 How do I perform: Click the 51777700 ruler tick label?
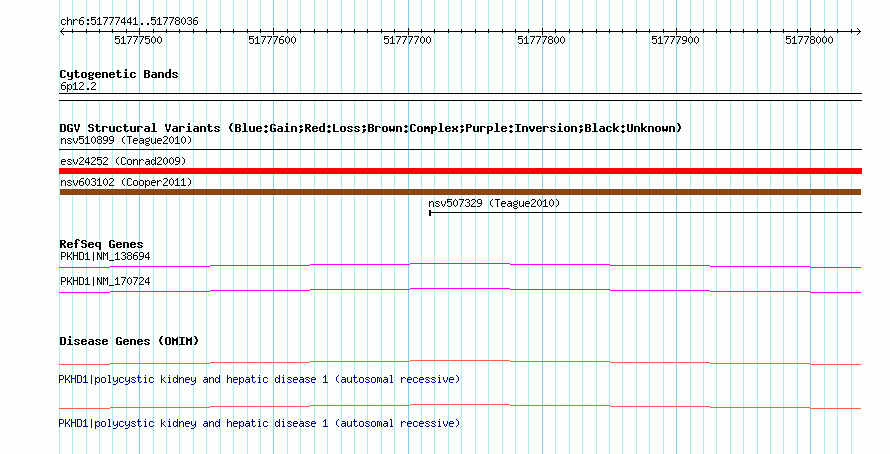click(407, 40)
